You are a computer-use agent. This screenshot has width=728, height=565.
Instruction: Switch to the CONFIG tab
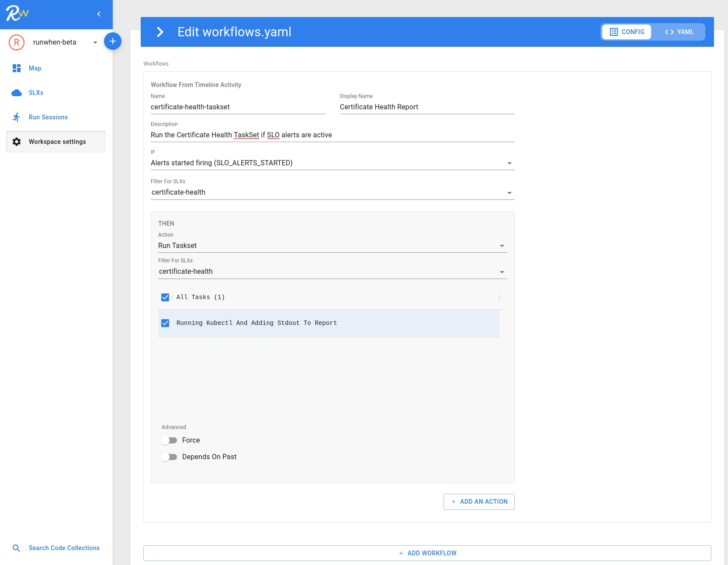[x=627, y=32]
